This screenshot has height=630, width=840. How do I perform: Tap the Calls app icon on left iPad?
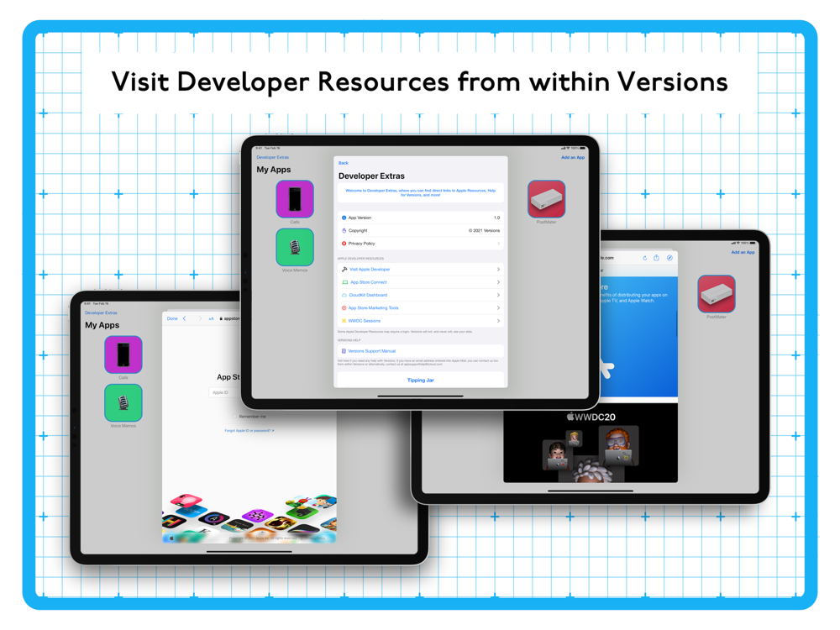tap(123, 354)
